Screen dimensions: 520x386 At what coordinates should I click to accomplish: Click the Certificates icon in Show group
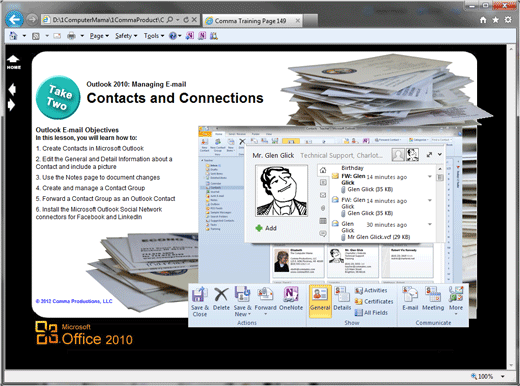pos(374,301)
